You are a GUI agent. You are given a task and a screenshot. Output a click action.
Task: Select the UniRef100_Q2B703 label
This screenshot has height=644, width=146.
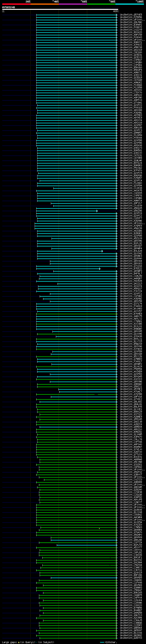pyautogui.click(x=131, y=638)
